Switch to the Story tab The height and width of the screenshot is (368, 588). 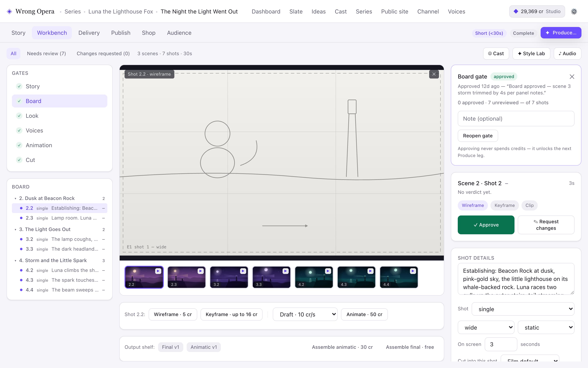18,33
